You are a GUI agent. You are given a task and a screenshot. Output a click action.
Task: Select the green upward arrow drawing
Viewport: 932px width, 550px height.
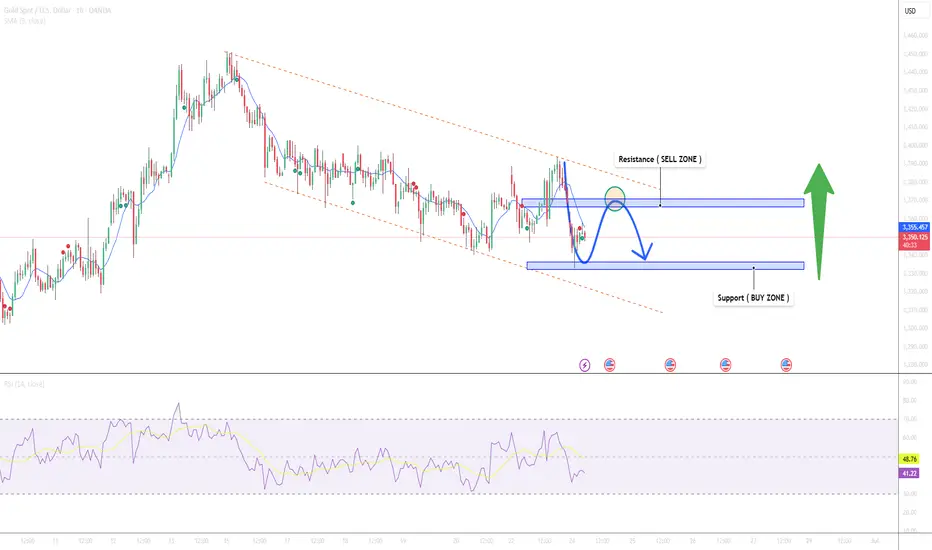818,221
